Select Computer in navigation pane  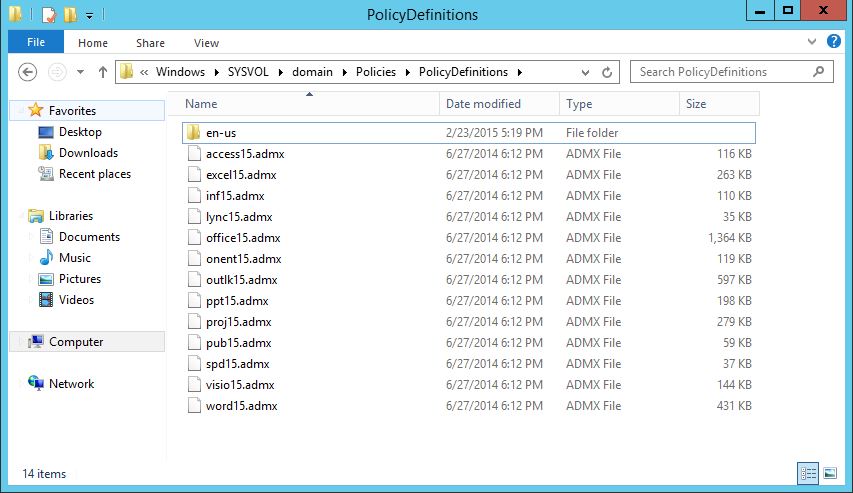pyautogui.click(x=76, y=342)
